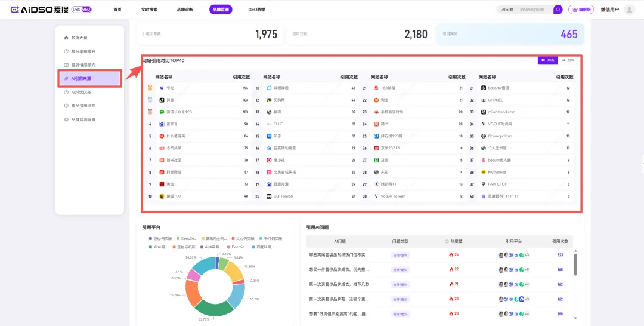Click the 微信公众号123 icon

click(162, 112)
